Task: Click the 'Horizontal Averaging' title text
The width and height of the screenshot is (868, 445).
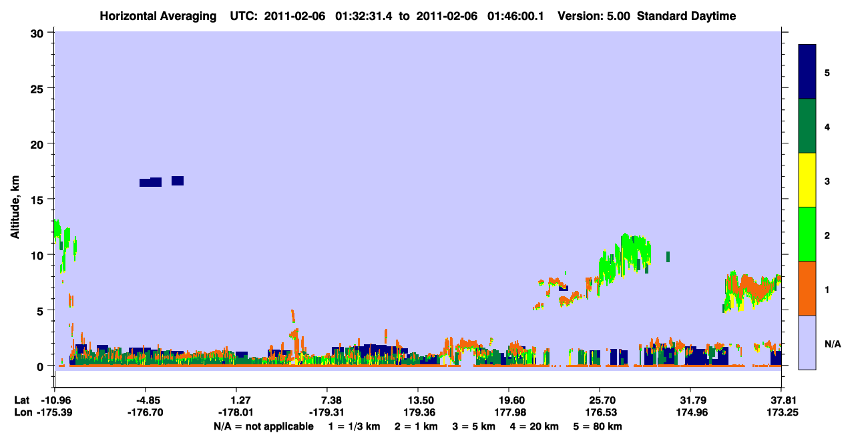Action: click(x=157, y=16)
